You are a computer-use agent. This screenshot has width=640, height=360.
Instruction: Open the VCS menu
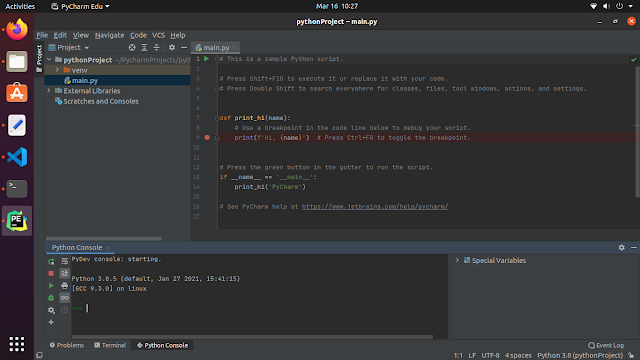tap(158, 35)
